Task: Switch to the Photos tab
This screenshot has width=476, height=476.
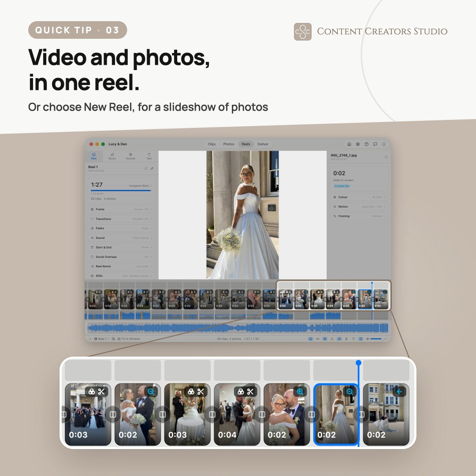Action: click(229, 144)
